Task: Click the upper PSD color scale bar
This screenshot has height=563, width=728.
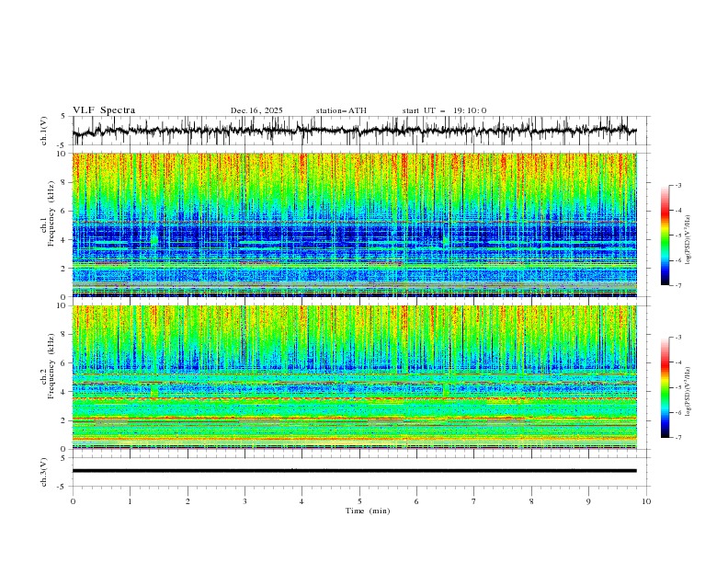Action: (665, 236)
